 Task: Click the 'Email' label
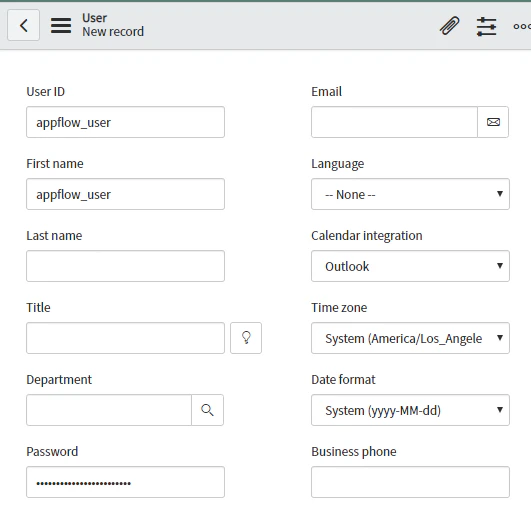326,92
